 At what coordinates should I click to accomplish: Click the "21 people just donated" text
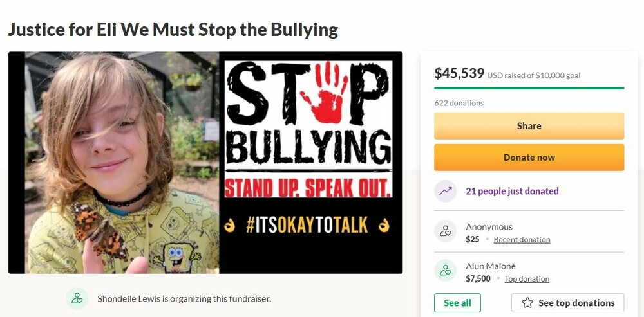click(512, 191)
